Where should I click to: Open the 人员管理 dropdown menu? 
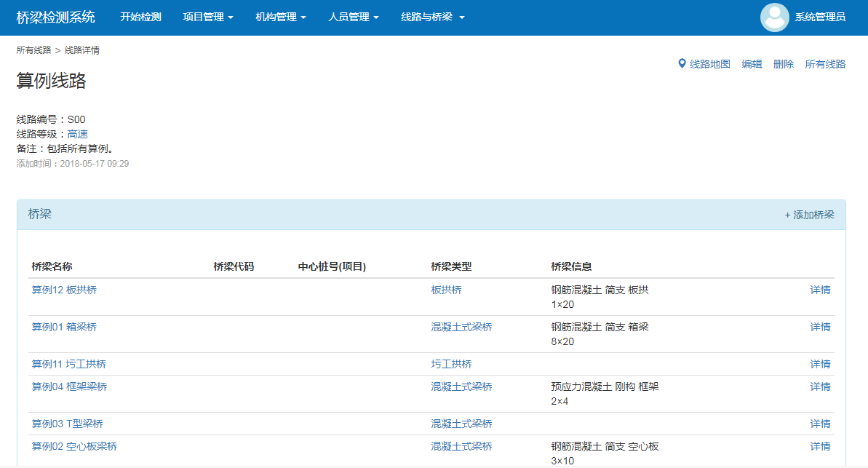tap(353, 17)
